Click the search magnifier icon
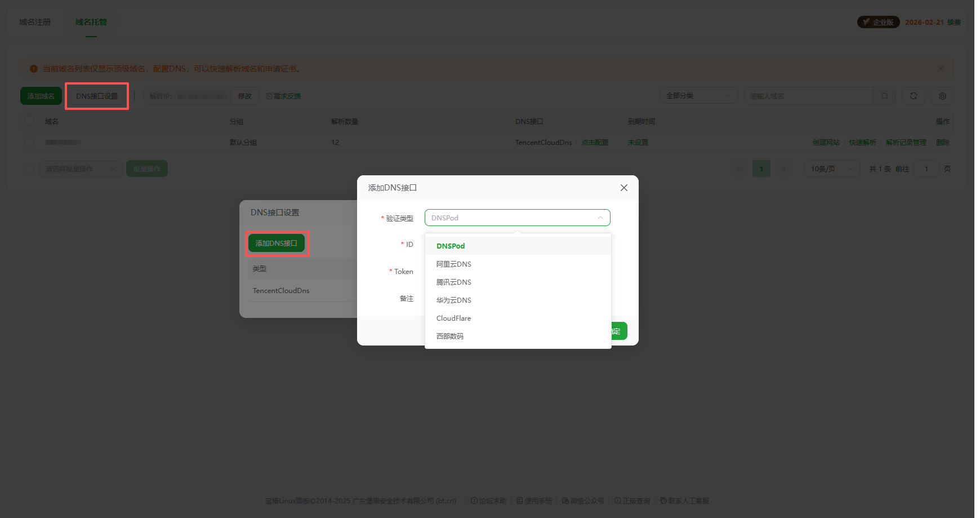This screenshot has height=518, width=980. (x=884, y=96)
